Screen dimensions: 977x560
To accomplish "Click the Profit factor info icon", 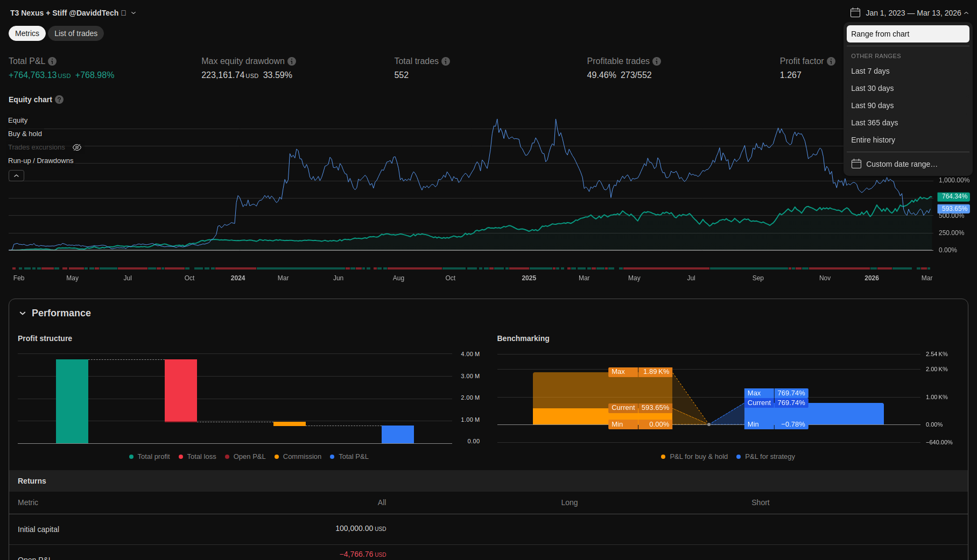I will coord(831,61).
